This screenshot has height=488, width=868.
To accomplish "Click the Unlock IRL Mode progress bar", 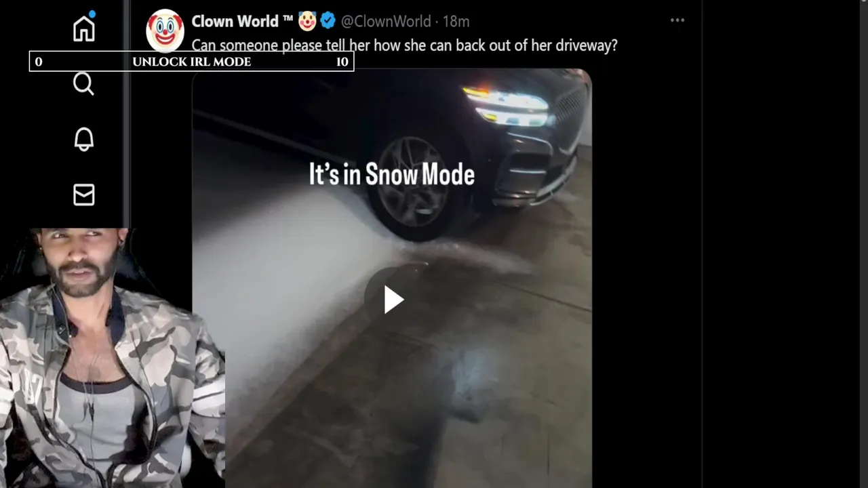I will (191, 62).
